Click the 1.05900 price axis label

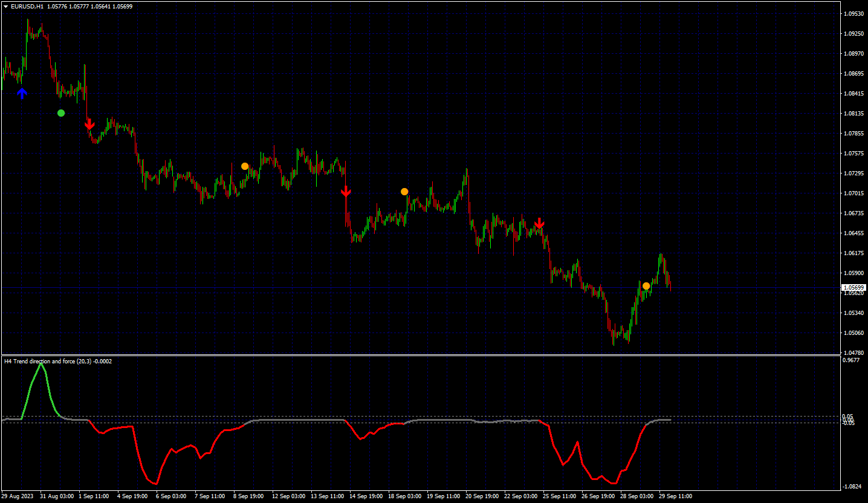pyautogui.click(x=853, y=273)
